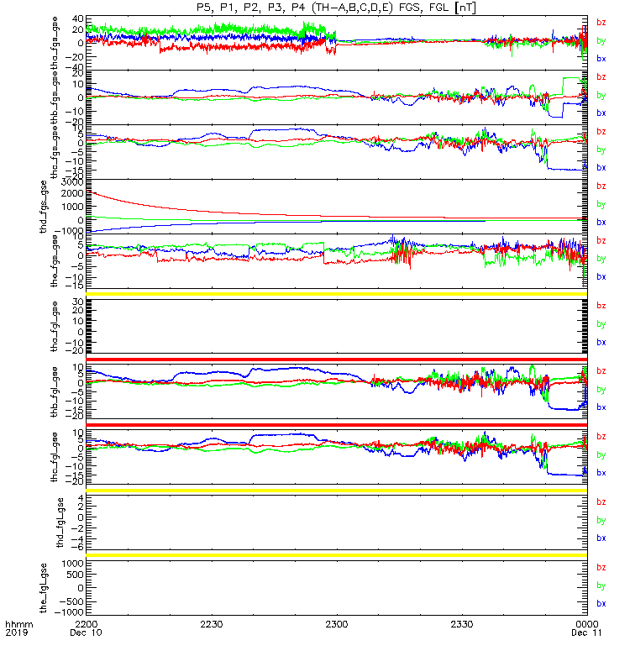630x672 pixels.
Task: Click the by legend of the_fgs_gse panel
Action: tap(601, 259)
